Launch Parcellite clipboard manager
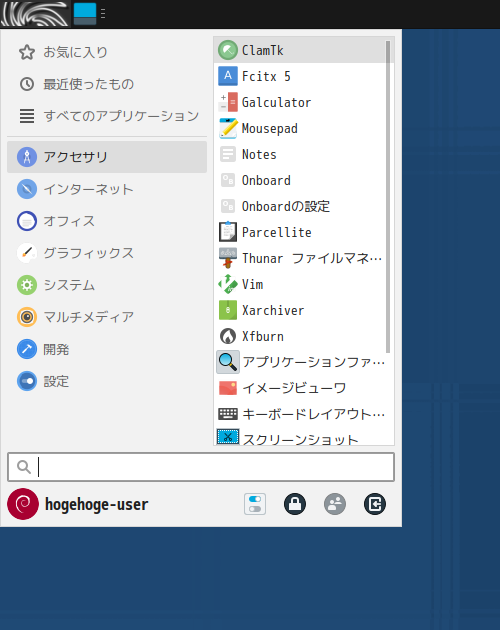Screen dimensions: 500x630 [303, 232]
